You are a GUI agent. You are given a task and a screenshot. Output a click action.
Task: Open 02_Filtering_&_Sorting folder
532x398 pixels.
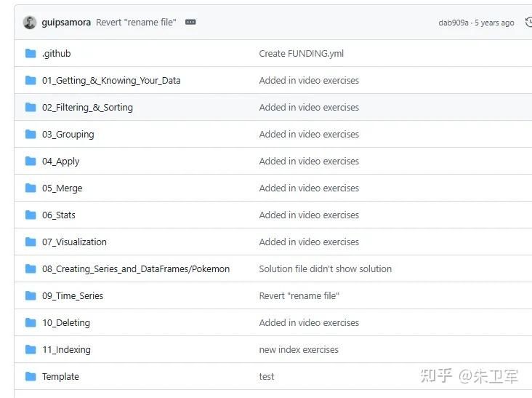pos(87,107)
